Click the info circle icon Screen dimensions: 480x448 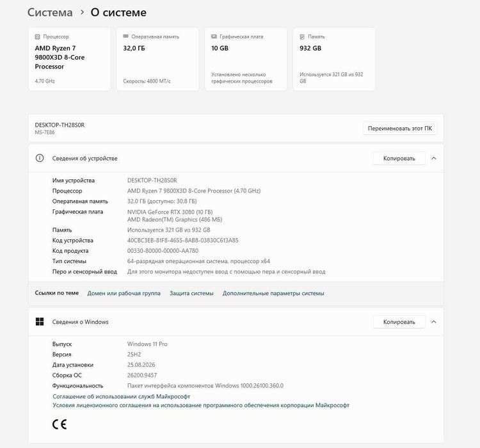pyautogui.click(x=40, y=158)
